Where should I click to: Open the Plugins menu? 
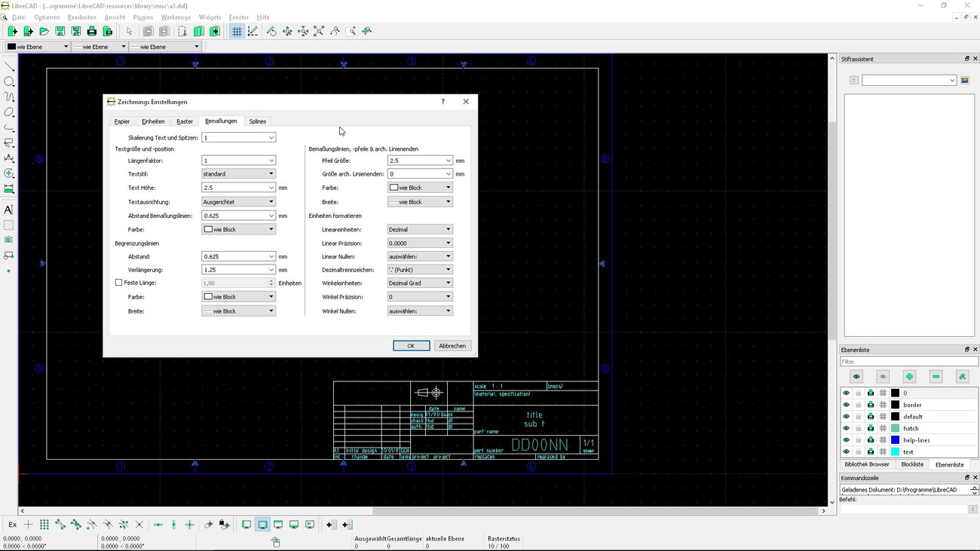143,17
